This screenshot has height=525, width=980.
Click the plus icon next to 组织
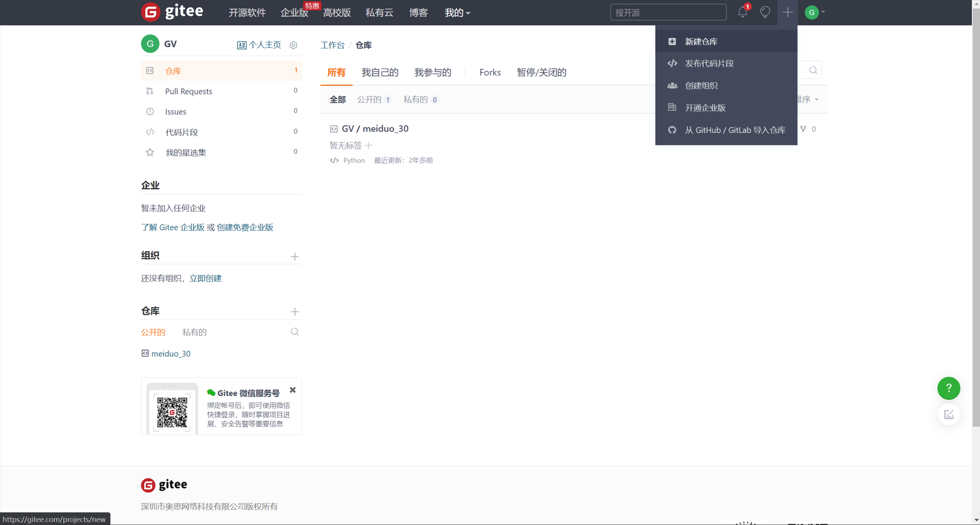click(x=295, y=257)
